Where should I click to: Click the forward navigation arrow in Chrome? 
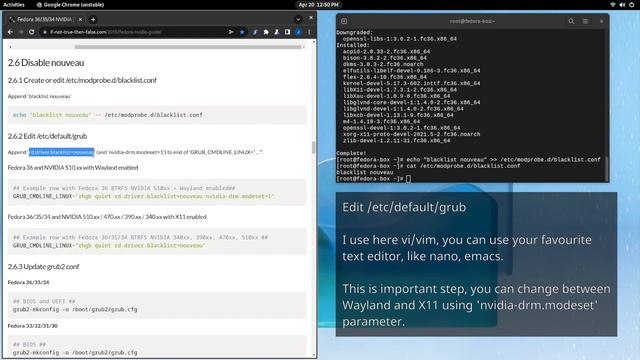click(x=21, y=32)
